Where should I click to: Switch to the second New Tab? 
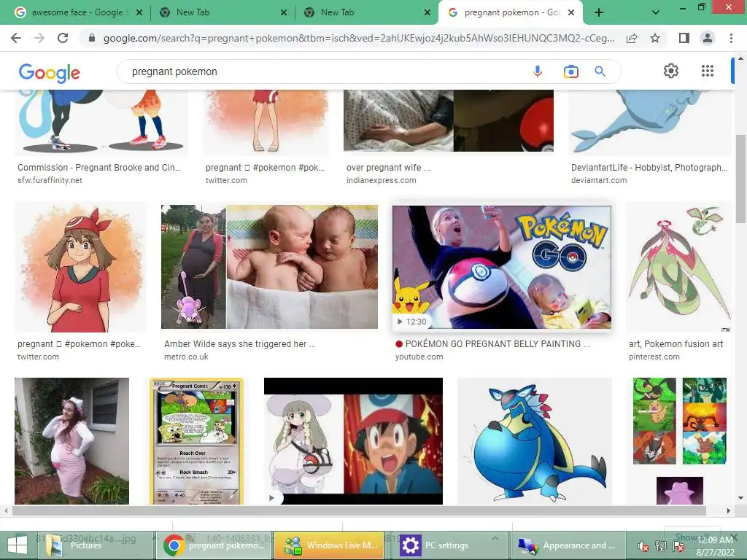coord(367,12)
